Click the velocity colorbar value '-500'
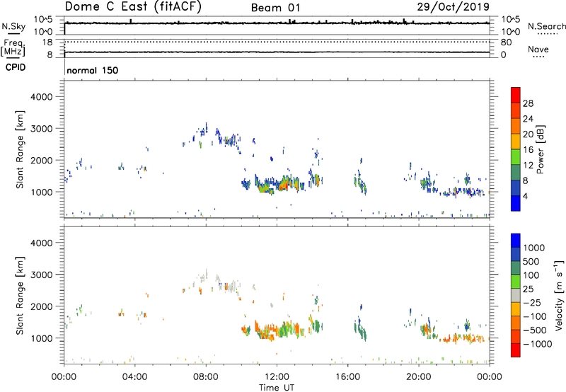Viewport: 566px width, 392px height. pyautogui.click(x=535, y=330)
